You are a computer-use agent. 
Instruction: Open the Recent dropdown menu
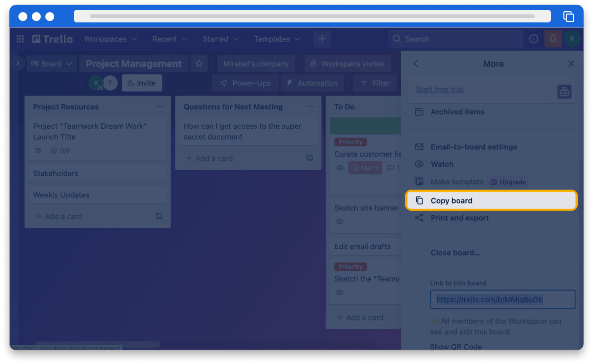tap(170, 39)
